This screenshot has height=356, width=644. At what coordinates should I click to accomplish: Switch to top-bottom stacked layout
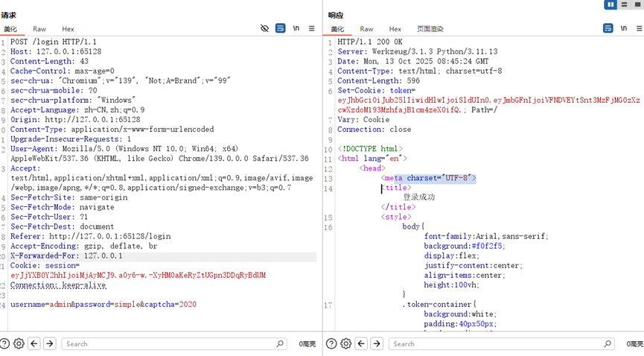(x=624, y=4)
